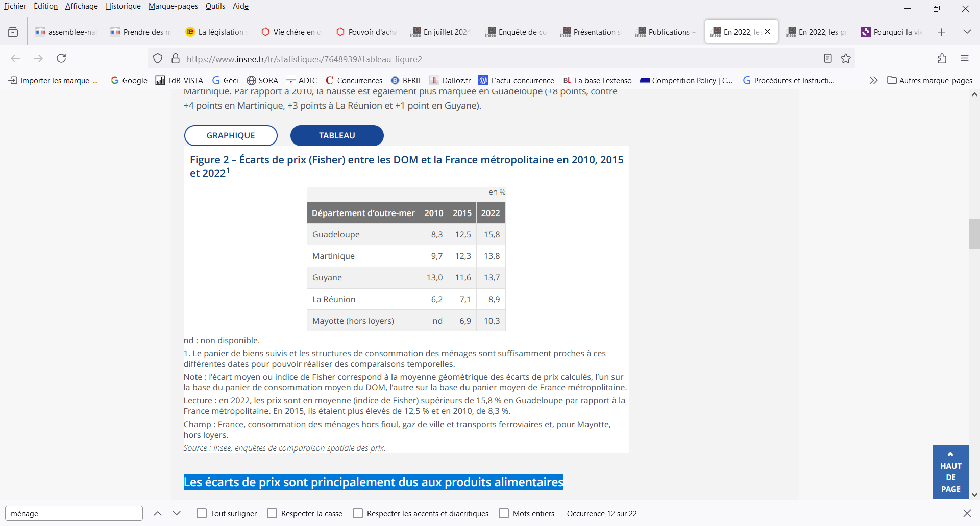Bookmark this page with the star icon
The height and width of the screenshot is (526, 980).
(x=846, y=58)
